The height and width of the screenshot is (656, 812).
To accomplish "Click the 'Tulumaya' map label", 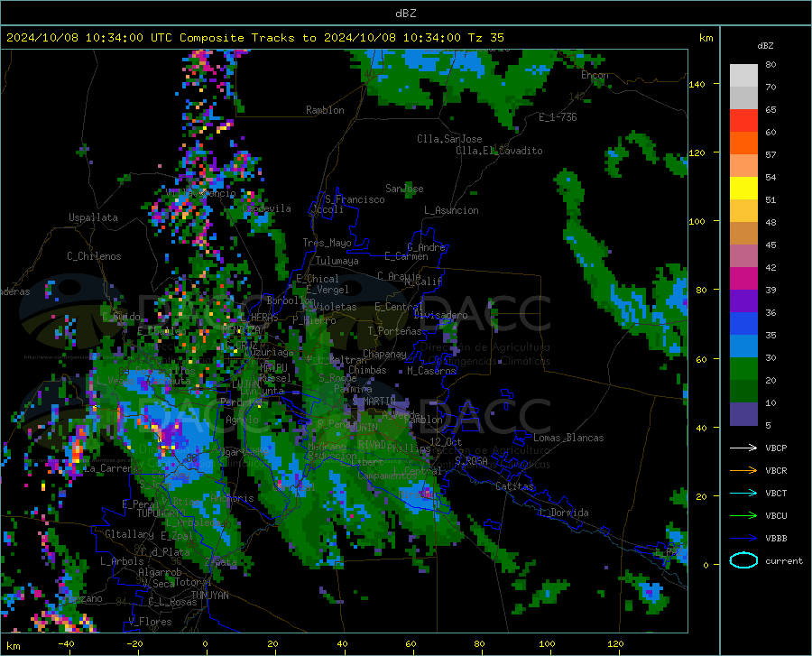I will (337, 261).
